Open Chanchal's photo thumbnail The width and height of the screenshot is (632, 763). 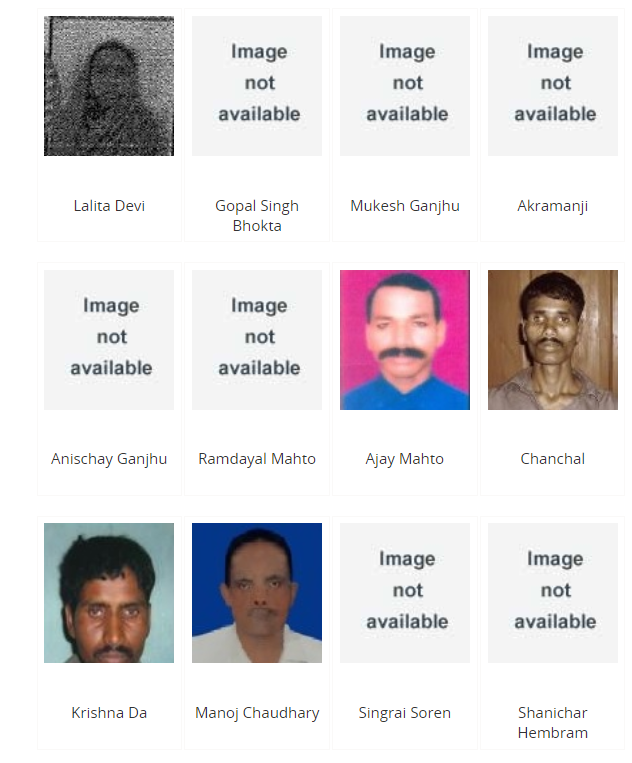click(553, 340)
